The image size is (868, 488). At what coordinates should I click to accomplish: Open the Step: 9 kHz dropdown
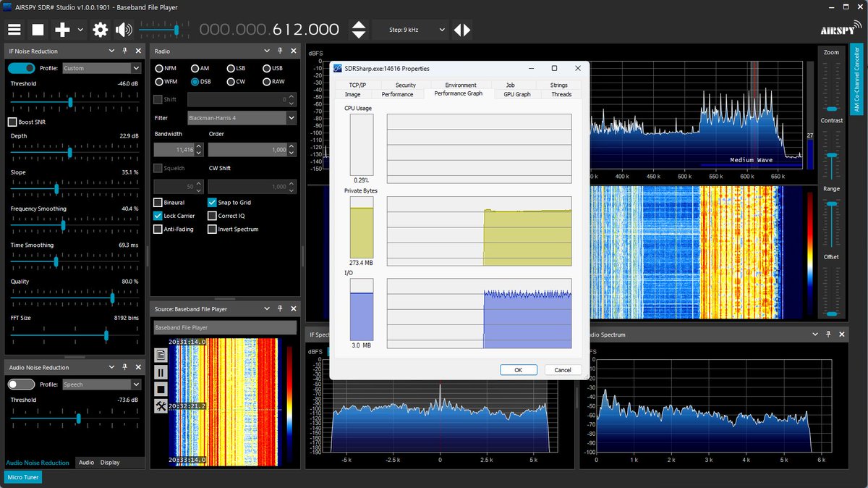pos(412,29)
